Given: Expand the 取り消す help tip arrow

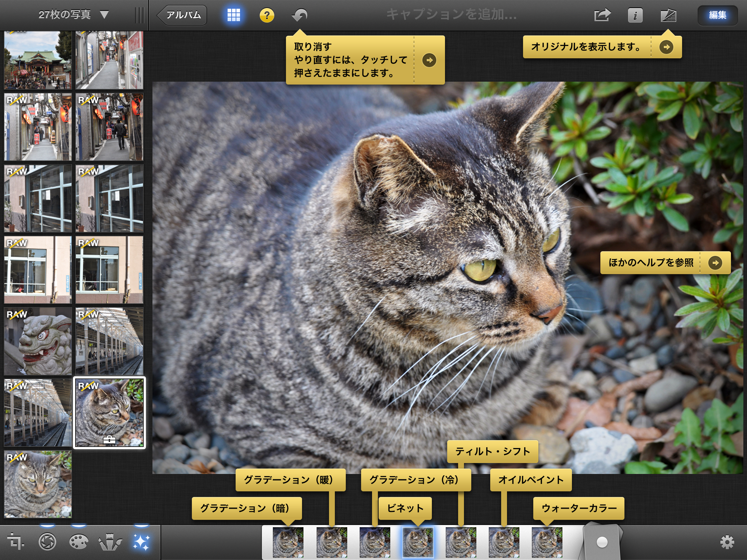Looking at the screenshot, I should (x=429, y=60).
